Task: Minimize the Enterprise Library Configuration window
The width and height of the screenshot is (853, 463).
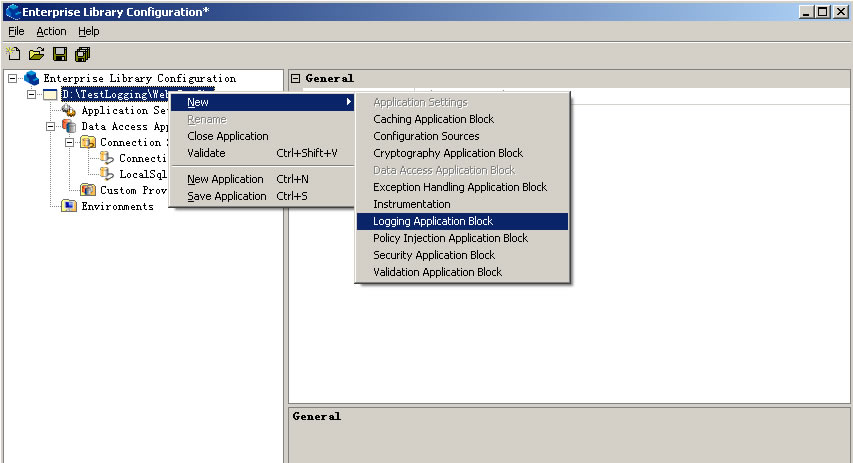Action: 806,11
